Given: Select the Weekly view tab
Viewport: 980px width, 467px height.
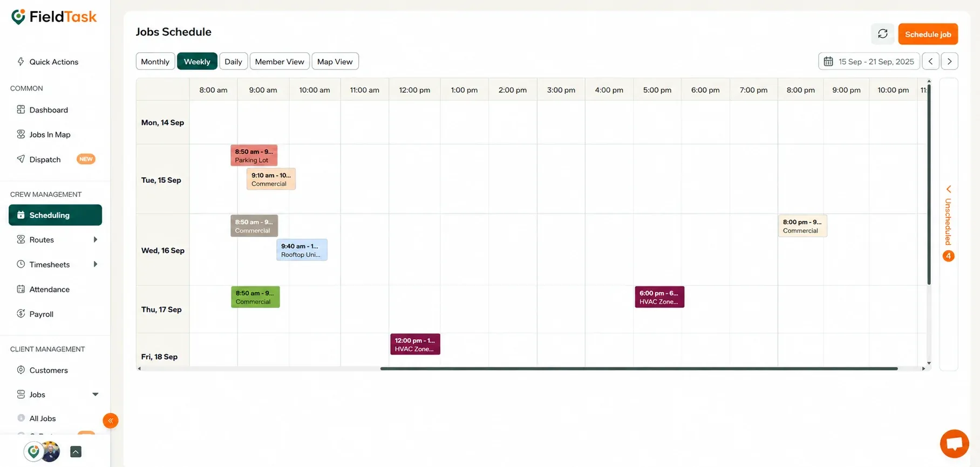Looking at the screenshot, I should point(197,61).
